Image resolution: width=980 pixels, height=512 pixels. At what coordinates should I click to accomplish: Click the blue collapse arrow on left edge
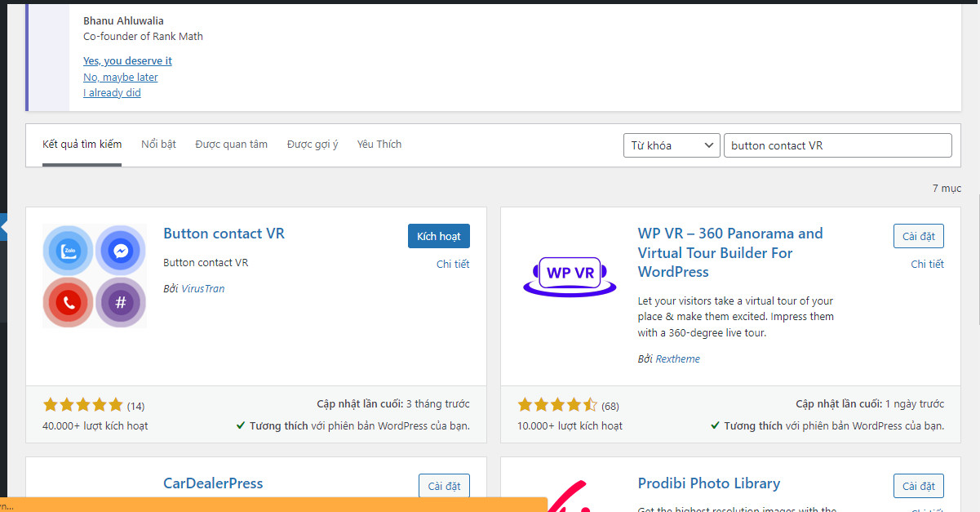3,227
